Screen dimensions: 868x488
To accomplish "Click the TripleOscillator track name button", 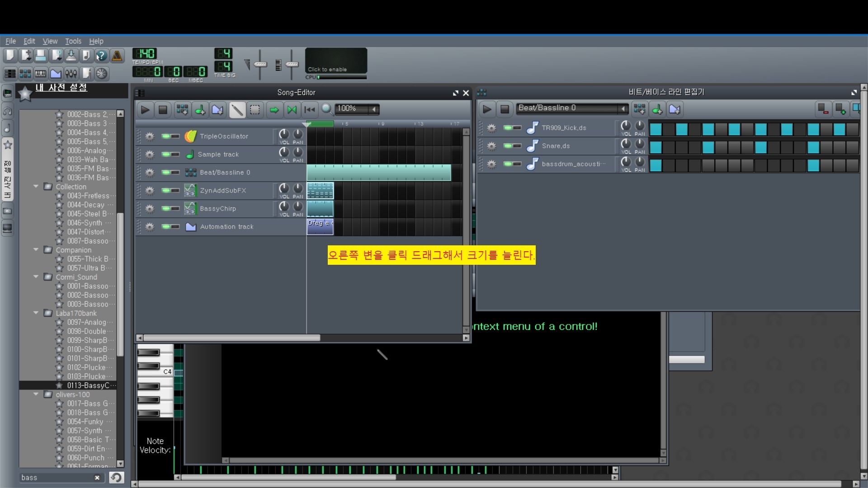I will click(x=227, y=136).
